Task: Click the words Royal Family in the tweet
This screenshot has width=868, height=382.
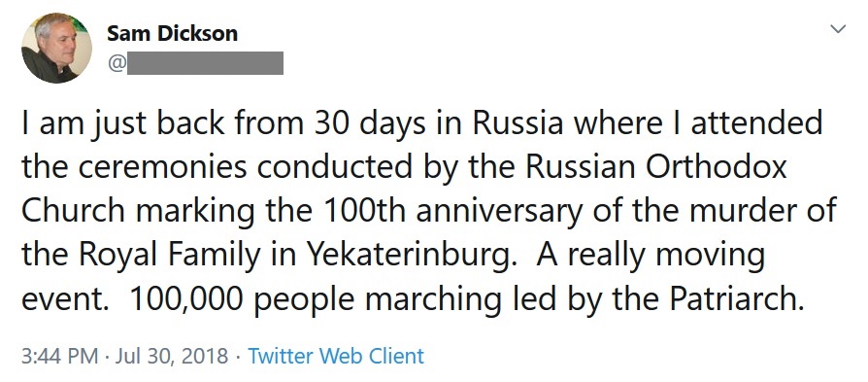Action: pyautogui.click(x=169, y=255)
